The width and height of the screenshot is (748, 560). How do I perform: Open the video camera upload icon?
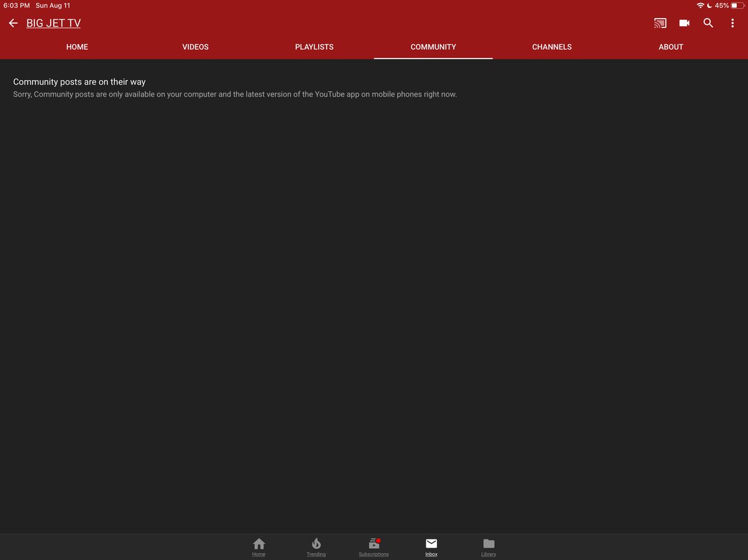(684, 23)
